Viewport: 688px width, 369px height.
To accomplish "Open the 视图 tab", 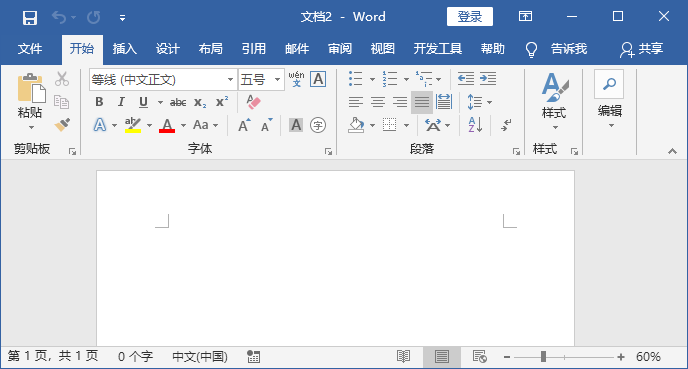I will click(383, 49).
